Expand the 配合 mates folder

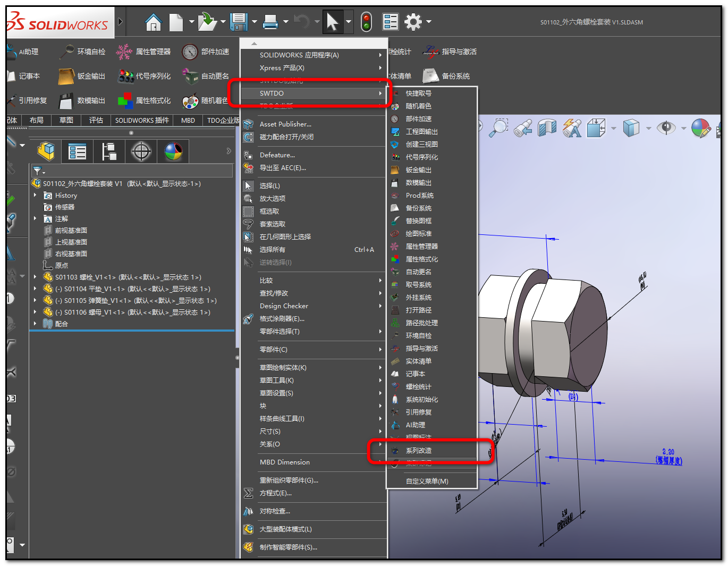[35, 324]
